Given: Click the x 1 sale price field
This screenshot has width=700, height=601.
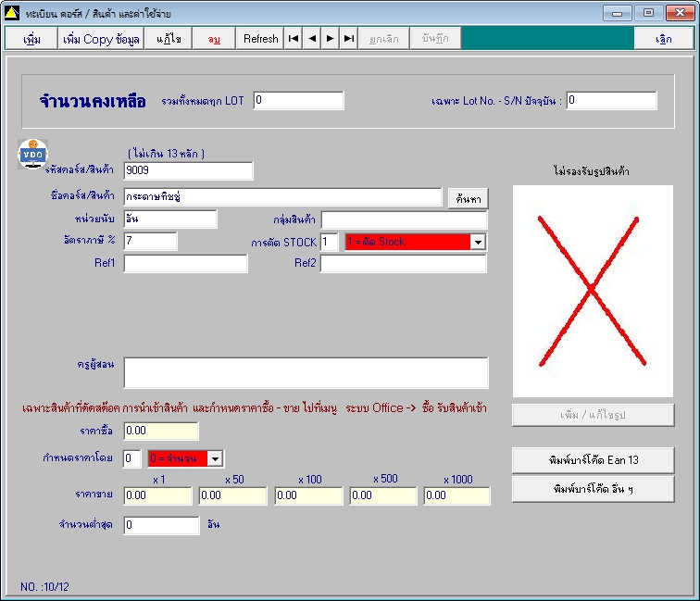Looking at the screenshot, I should pos(157,495).
